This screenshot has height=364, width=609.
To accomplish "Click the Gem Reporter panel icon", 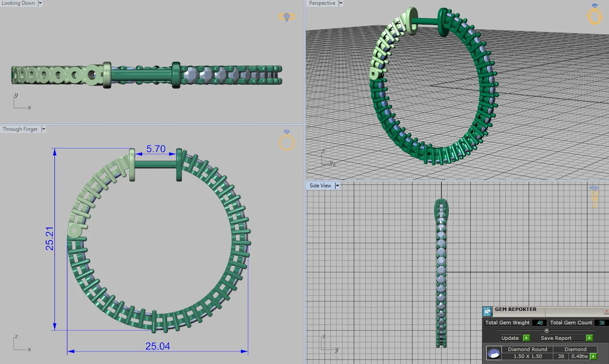I will click(487, 311).
